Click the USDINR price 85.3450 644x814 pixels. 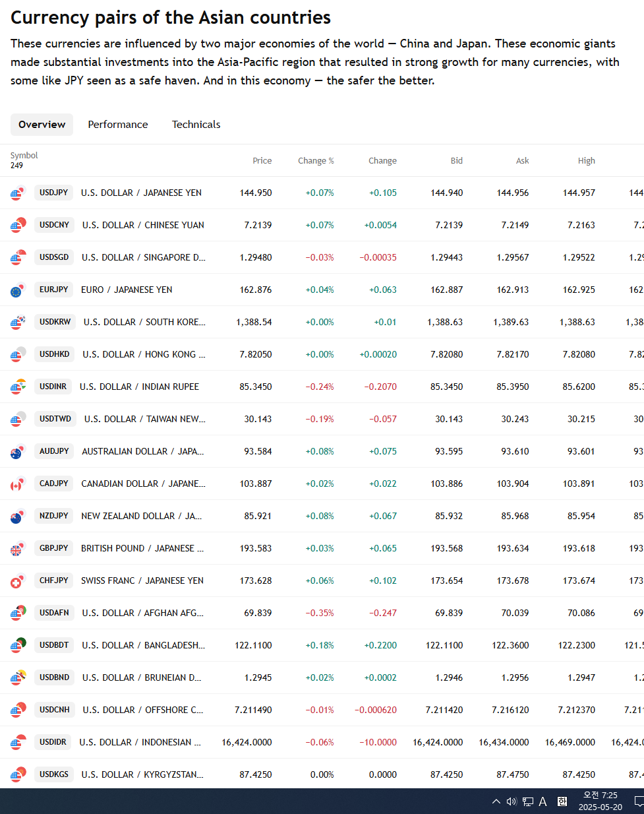click(256, 387)
